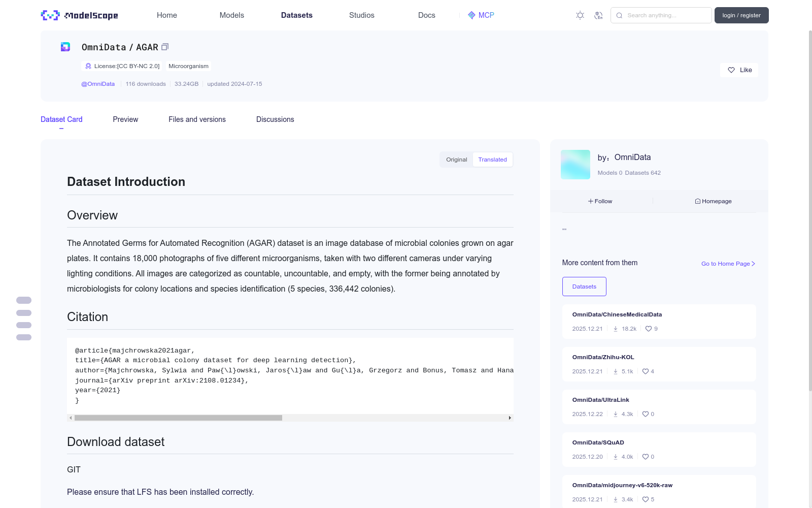Click the download icon on SQuAD card
Image resolution: width=812 pixels, height=508 pixels.
pos(616,457)
